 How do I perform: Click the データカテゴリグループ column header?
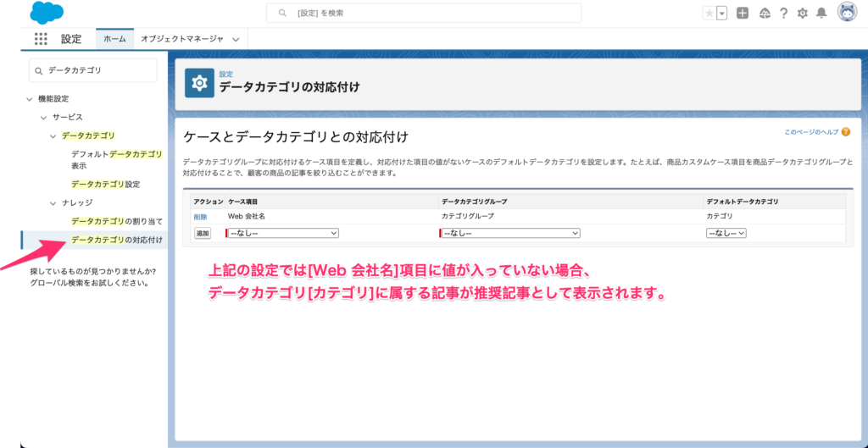tap(475, 202)
